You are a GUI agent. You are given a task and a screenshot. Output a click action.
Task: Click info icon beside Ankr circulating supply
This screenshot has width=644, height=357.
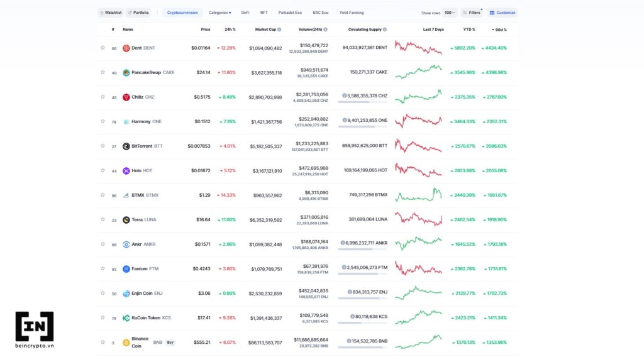click(x=343, y=243)
